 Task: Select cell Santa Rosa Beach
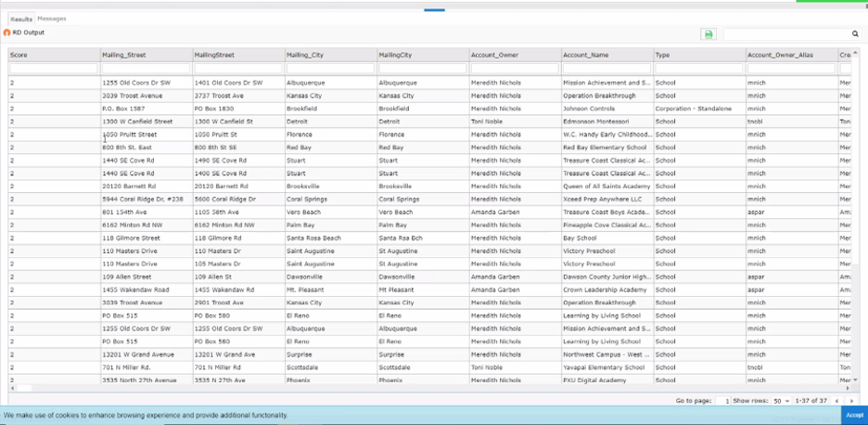(x=330, y=238)
